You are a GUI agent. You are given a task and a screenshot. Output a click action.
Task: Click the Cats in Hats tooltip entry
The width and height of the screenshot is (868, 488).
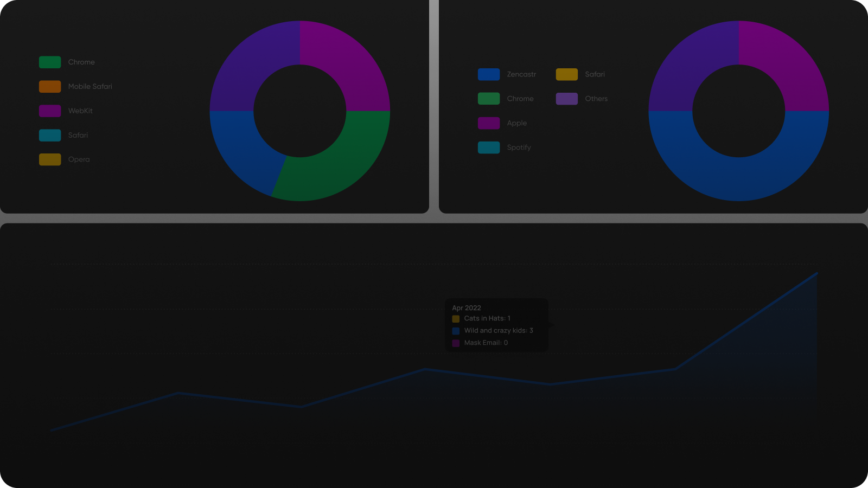(487, 318)
